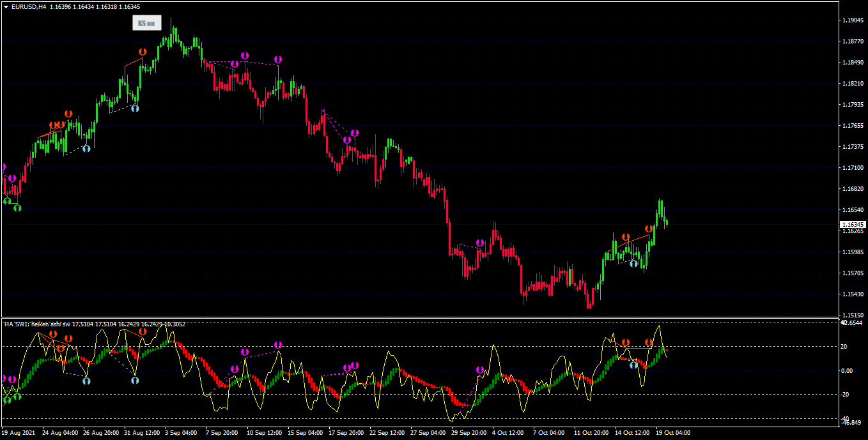This screenshot has width=868, height=440.
Task: Click the "17 Sep 20:00" time label
Action: click(x=346, y=433)
